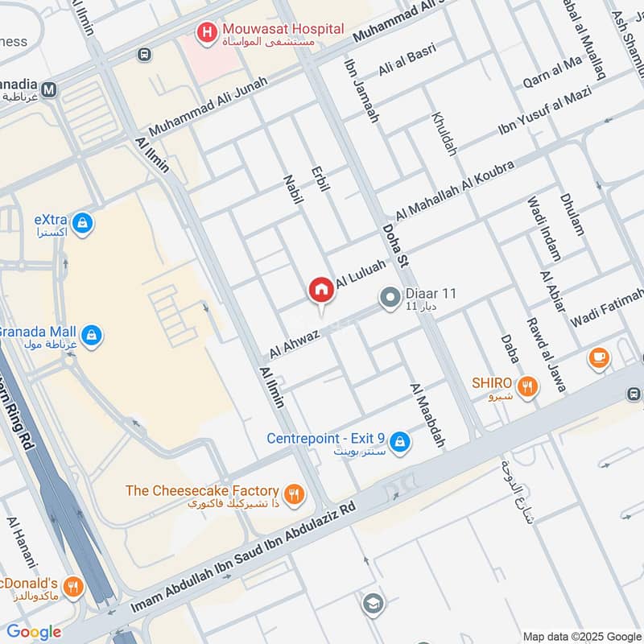This screenshot has width=644, height=644.
Task: Select the eXtra shopping bag pin
Action: [x=83, y=225]
